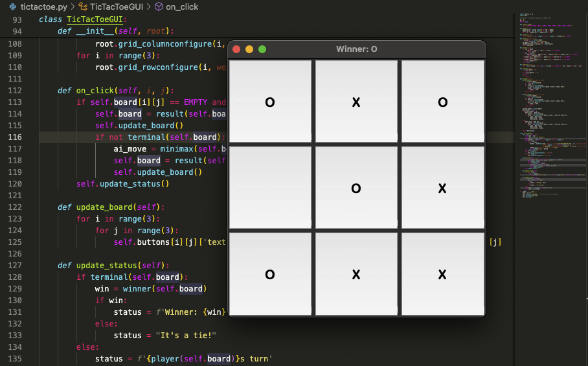Viewport: 588px width, 366px height.
Task: Click the middle-right X cell
Action: pos(442,188)
